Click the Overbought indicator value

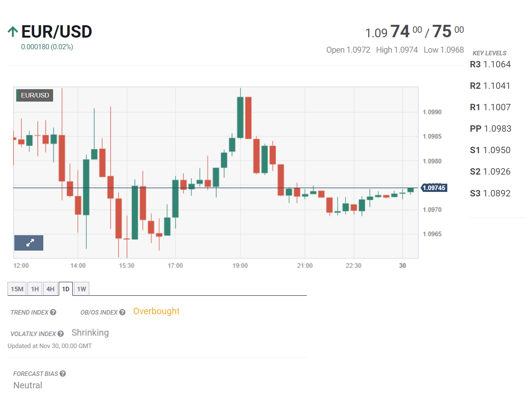tap(156, 311)
